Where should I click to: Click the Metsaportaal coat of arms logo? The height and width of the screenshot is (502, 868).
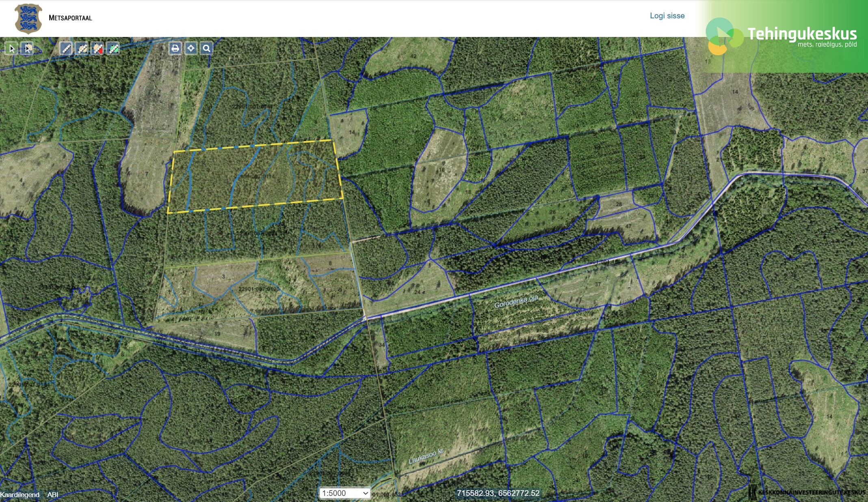click(x=28, y=18)
